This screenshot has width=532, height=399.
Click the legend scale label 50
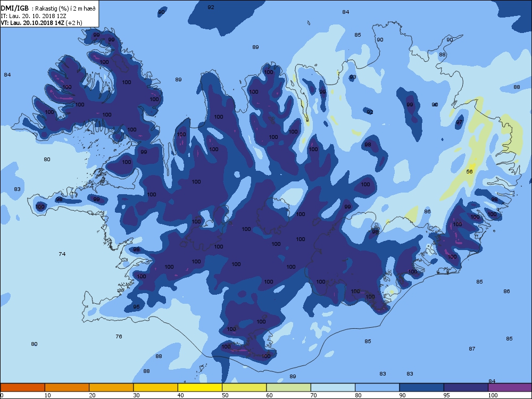(x=225, y=395)
